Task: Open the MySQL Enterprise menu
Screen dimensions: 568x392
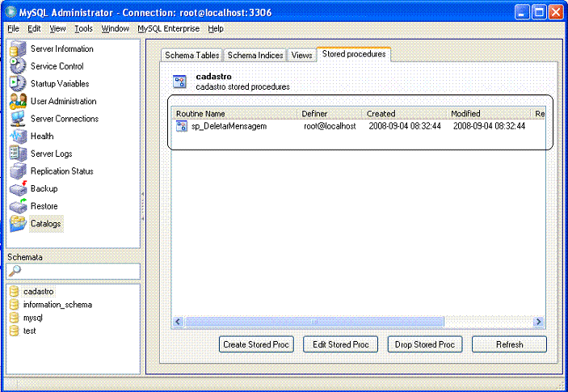Action: point(168,28)
